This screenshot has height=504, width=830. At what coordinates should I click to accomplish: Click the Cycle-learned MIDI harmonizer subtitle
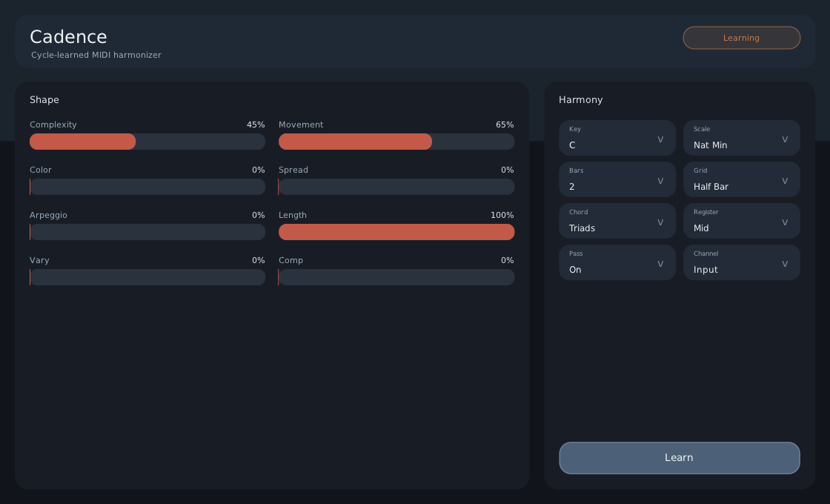click(x=96, y=55)
